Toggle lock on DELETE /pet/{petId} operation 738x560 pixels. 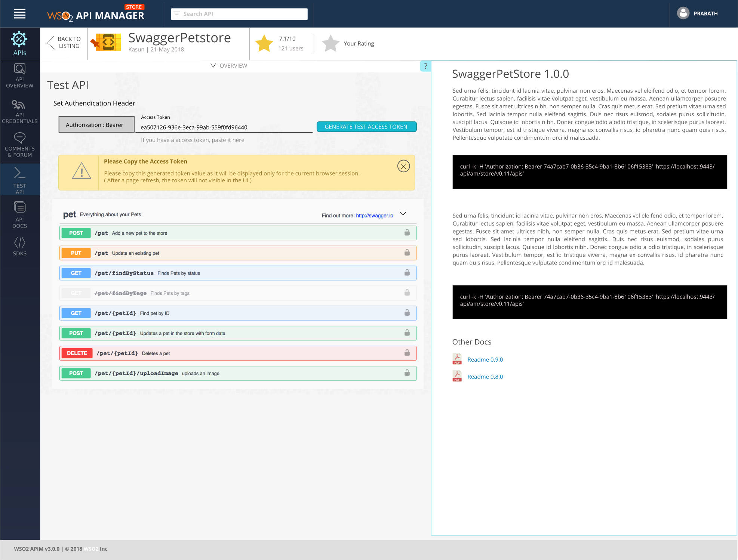(407, 353)
